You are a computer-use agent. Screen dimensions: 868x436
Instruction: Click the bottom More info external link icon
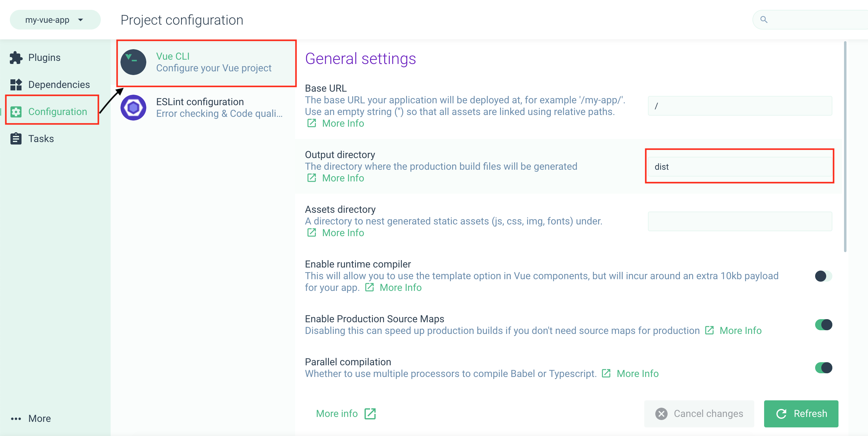[370, 414]
